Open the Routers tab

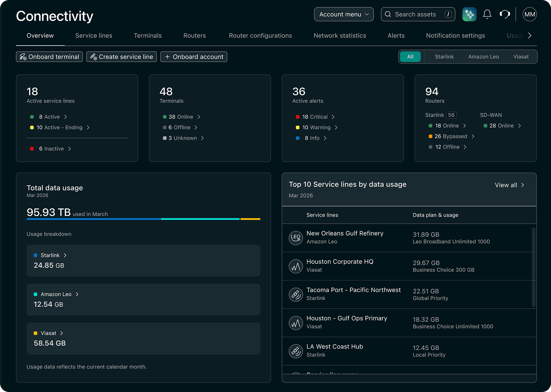point(194,35)
